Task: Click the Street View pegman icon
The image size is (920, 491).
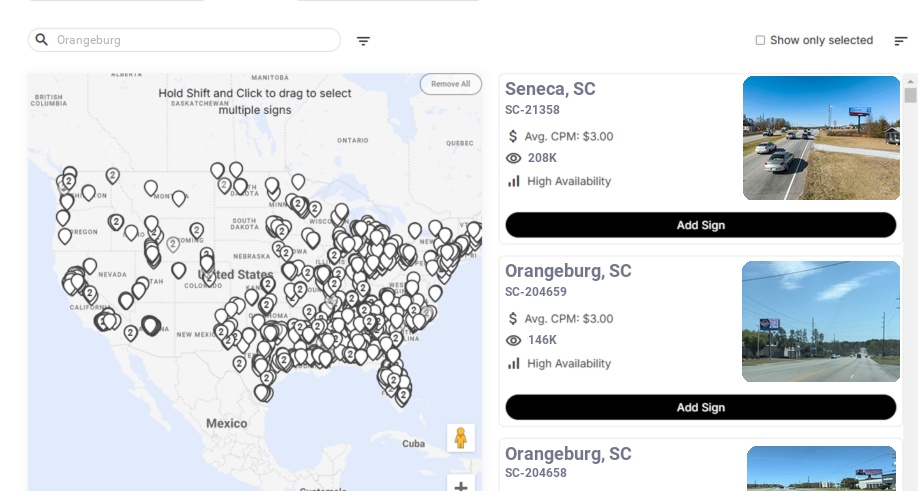Action: [x=460, y=438]
